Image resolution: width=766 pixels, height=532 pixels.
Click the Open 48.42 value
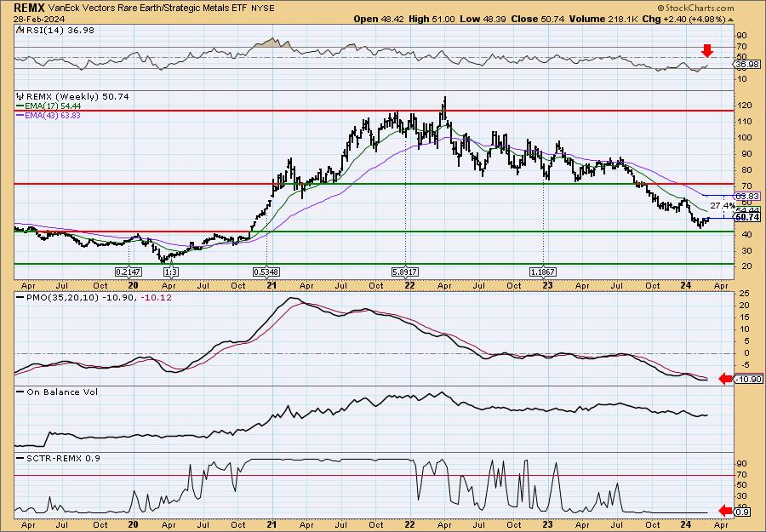pos(378,19)
